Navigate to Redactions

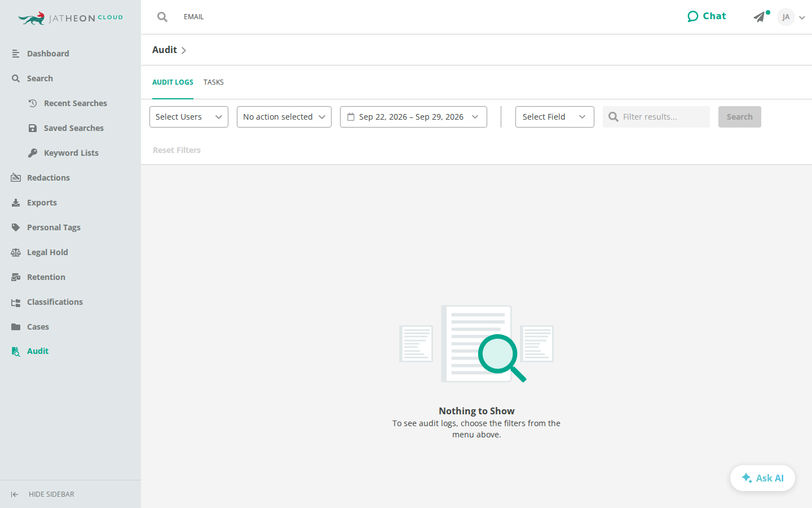pyautogui.click(x=48, y=178)
